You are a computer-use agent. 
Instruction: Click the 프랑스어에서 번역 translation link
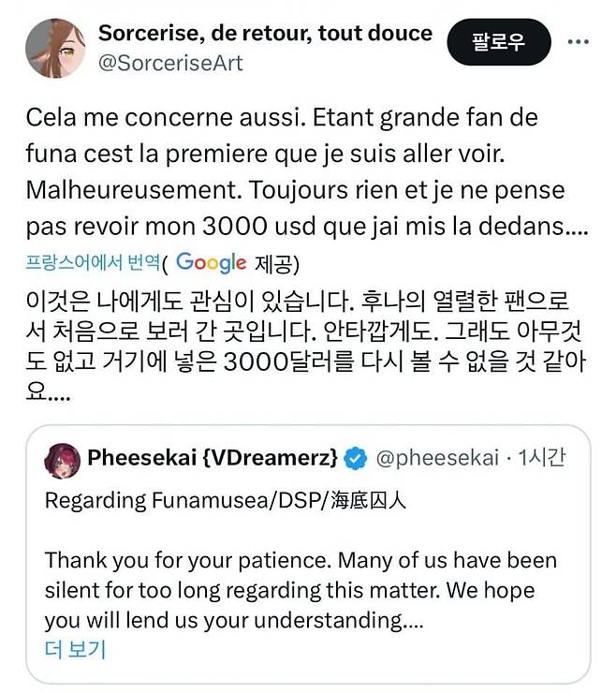tap(92, 263)
